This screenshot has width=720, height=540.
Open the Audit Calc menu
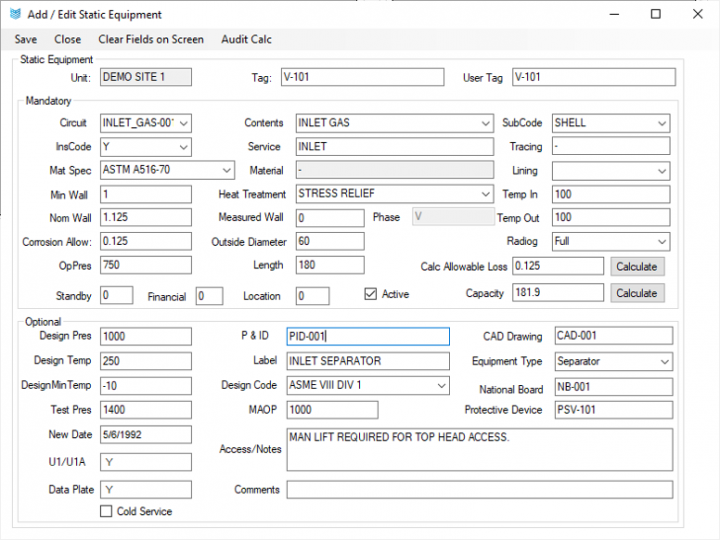[246, 39]
